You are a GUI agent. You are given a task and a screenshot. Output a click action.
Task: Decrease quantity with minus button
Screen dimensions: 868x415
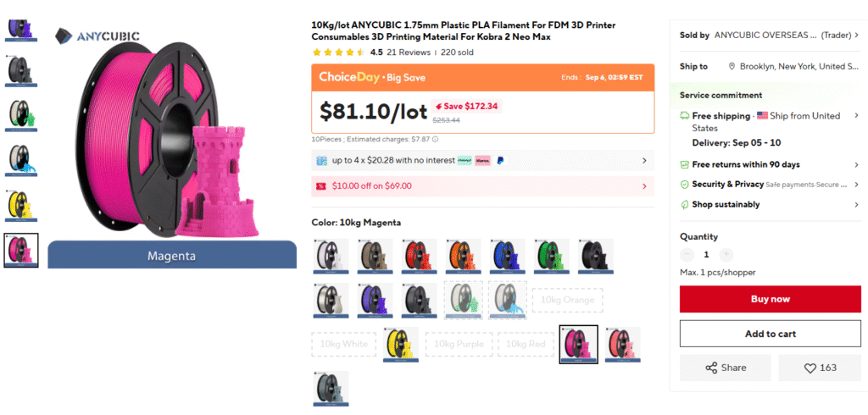pyautogui.click(x=687, y=255)
